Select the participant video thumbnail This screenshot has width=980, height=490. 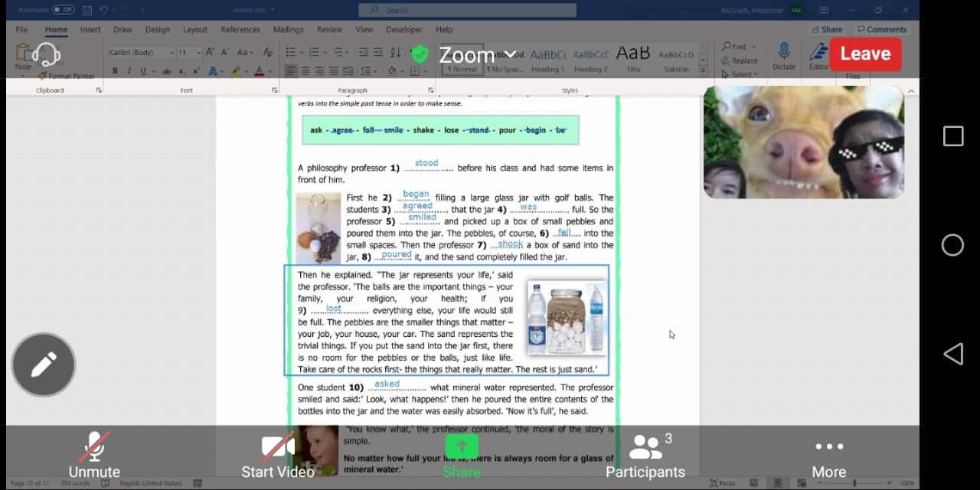[804, 142]
